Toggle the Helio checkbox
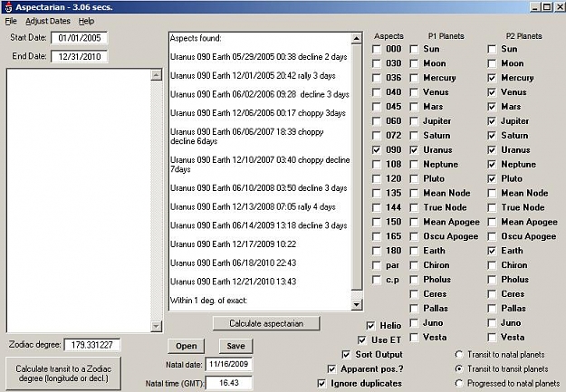 370,326
